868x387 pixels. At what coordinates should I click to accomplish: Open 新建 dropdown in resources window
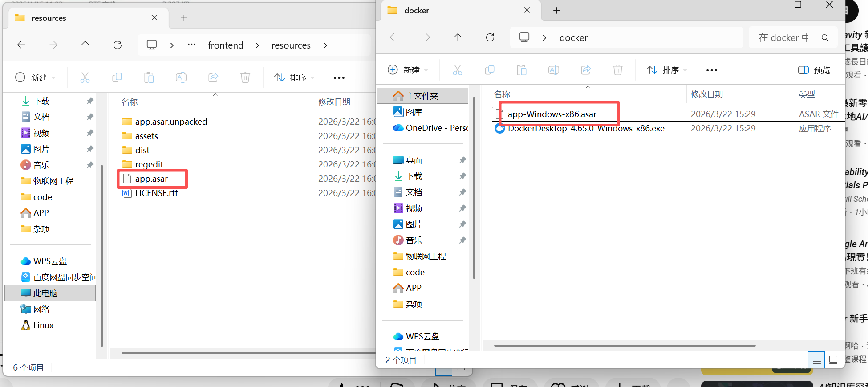tap(36, 77)
